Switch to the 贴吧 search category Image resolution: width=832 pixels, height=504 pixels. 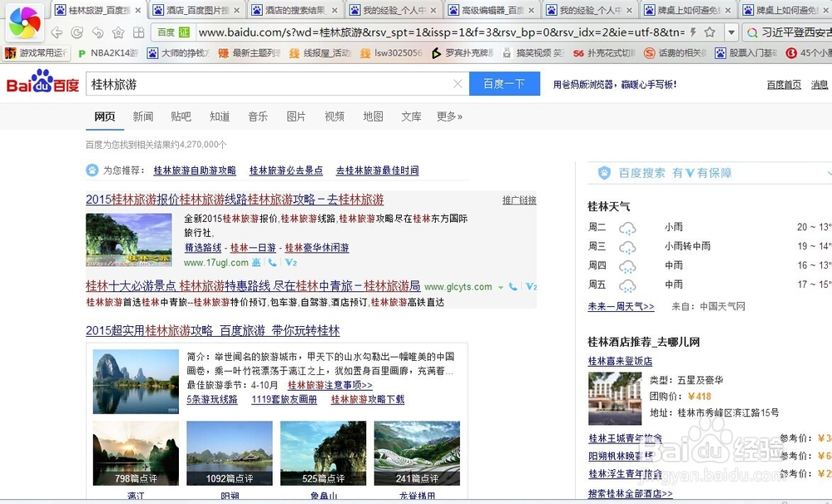pos(181,116)
